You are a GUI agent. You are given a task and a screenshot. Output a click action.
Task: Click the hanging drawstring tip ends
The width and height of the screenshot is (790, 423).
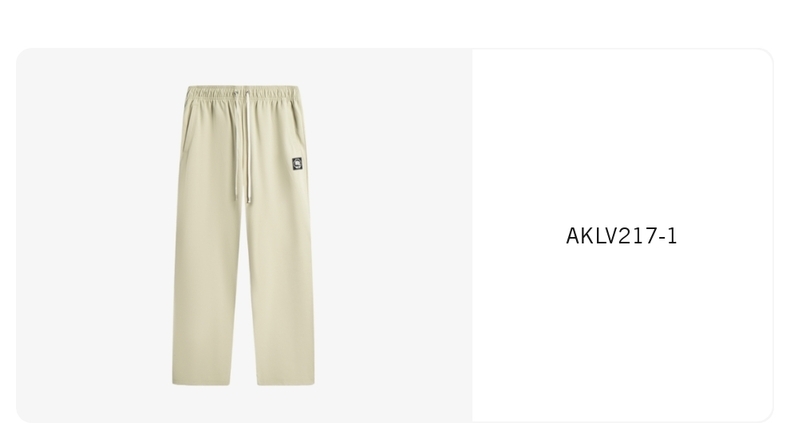(242, 197)
